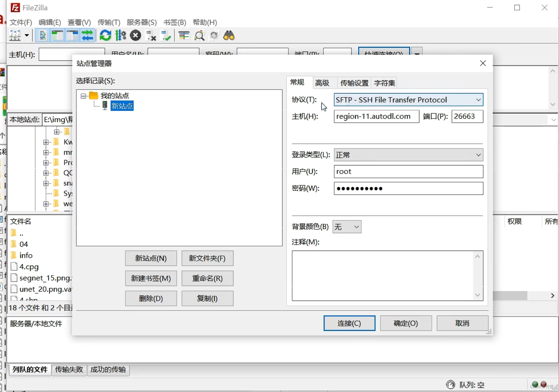Toggle transfer queue display icon
Image resolution: width=559 pixels, height=392 pixels.
[87, 35]
